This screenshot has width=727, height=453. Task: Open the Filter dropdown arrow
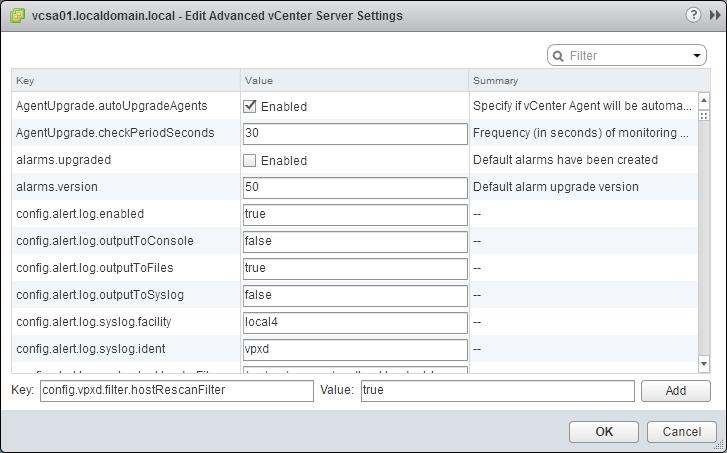click(x=696, y=56)
